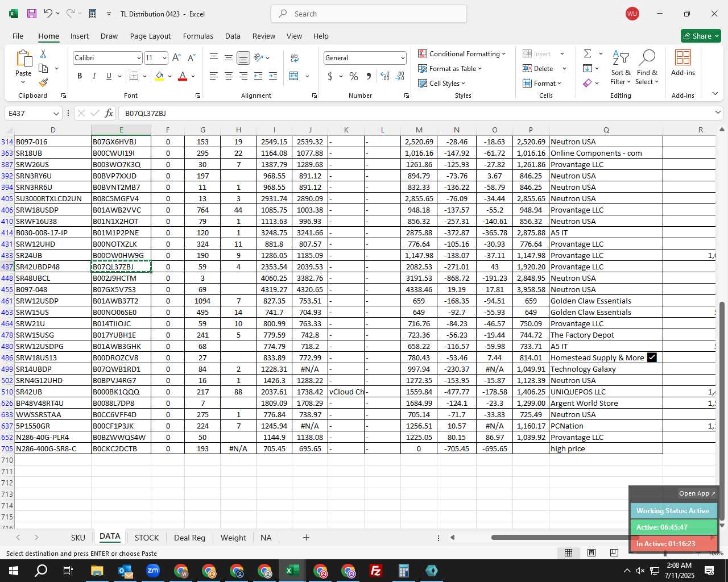Click the Search box in title bar
This screenshot has height=582, width=728.
369,14
